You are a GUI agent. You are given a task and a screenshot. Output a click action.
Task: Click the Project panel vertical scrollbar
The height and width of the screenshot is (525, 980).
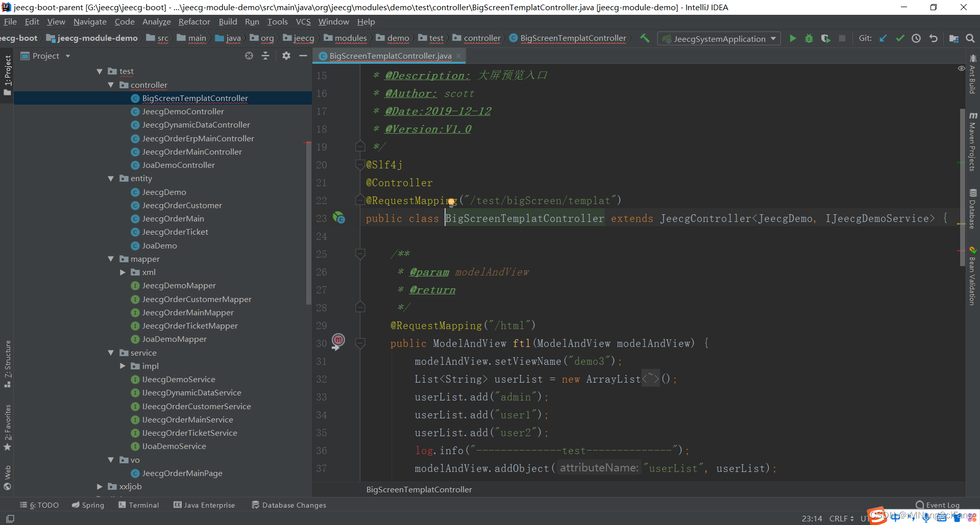[308, 223]
